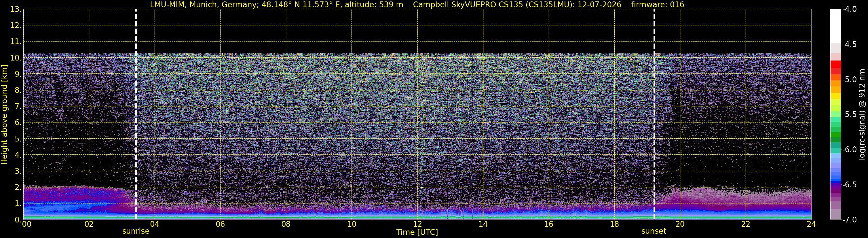Image resolution: width=868 pixels, height=238 pixels.
Task: Click the 'Height above ground [km]' axis title
Action: [x=4, y=114]
